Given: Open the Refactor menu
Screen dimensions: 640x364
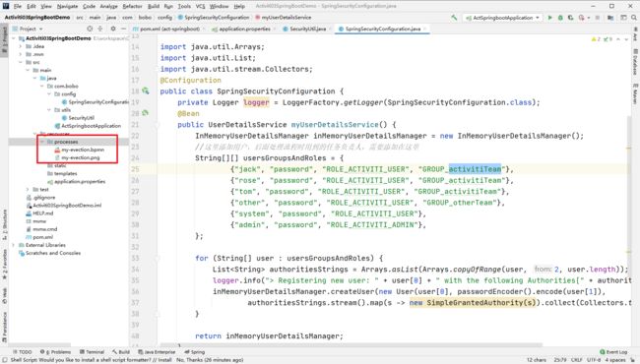Looking at the screenshot, I should [x=132, y=6].
